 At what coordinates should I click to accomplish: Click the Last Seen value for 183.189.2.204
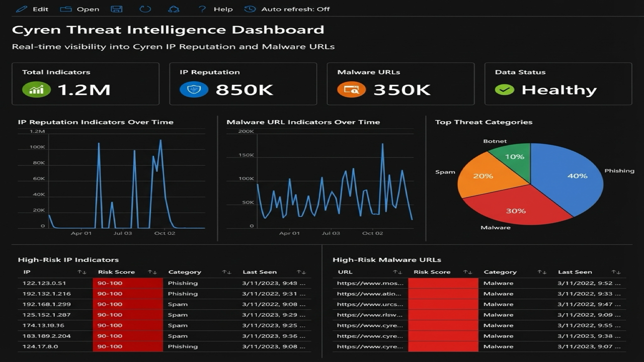point(273,336)
